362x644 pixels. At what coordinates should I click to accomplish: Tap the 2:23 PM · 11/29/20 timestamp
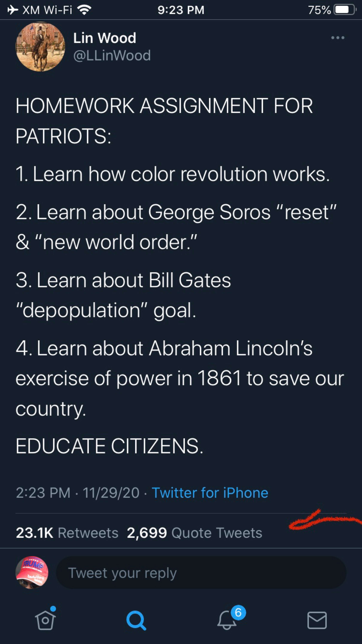click(x=77, y=493)
